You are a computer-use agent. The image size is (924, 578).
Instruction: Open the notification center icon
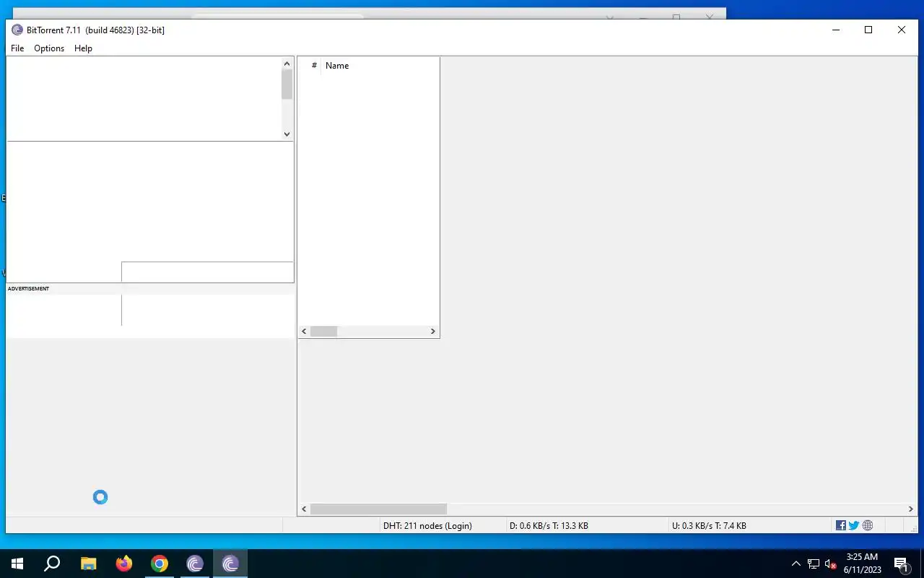pos(901,564)
